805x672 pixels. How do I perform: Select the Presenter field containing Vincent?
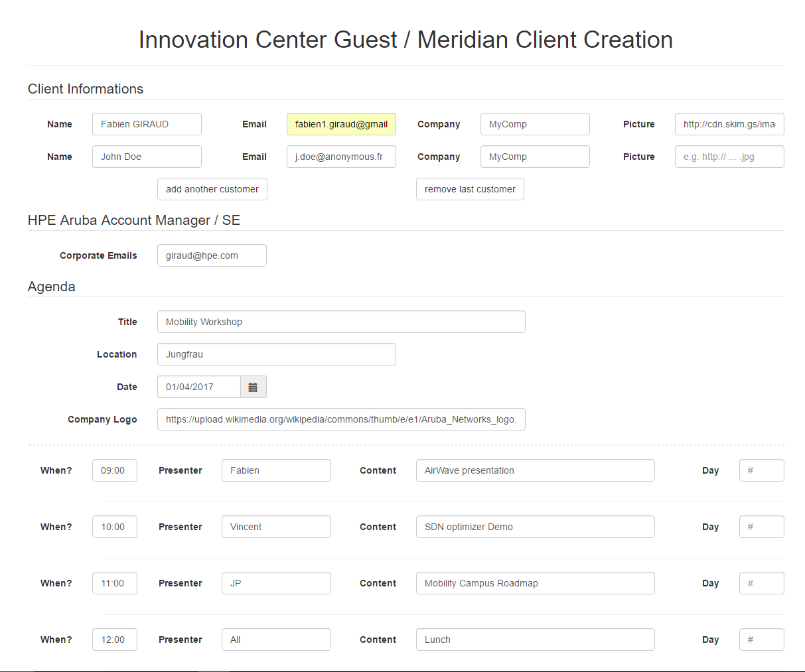(276, 527)
